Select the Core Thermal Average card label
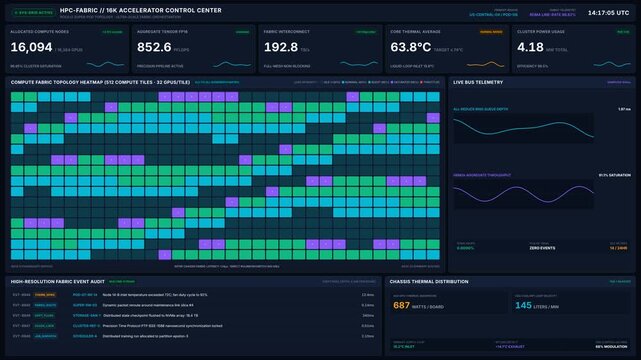Screen dimensions: 641x360 (415, 32)
